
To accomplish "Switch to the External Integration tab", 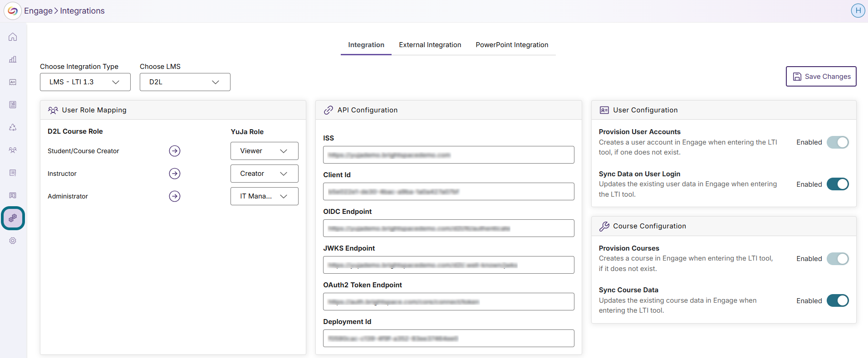I will (430, 45).
